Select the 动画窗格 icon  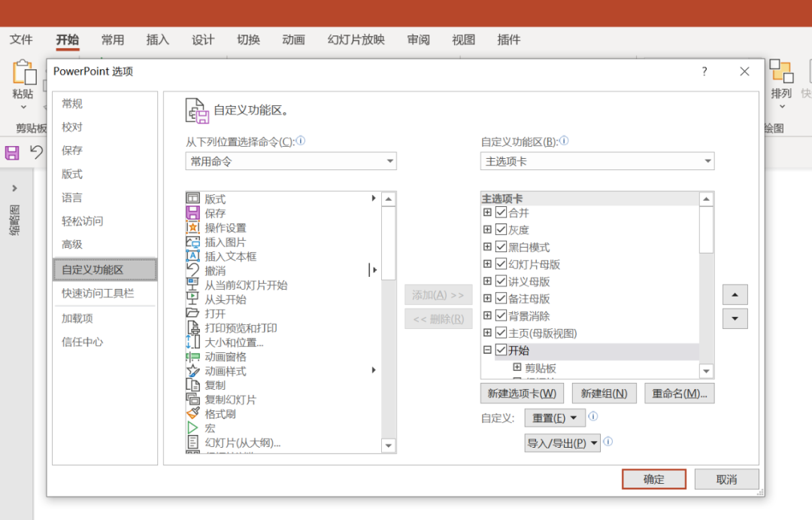point(192,357)
